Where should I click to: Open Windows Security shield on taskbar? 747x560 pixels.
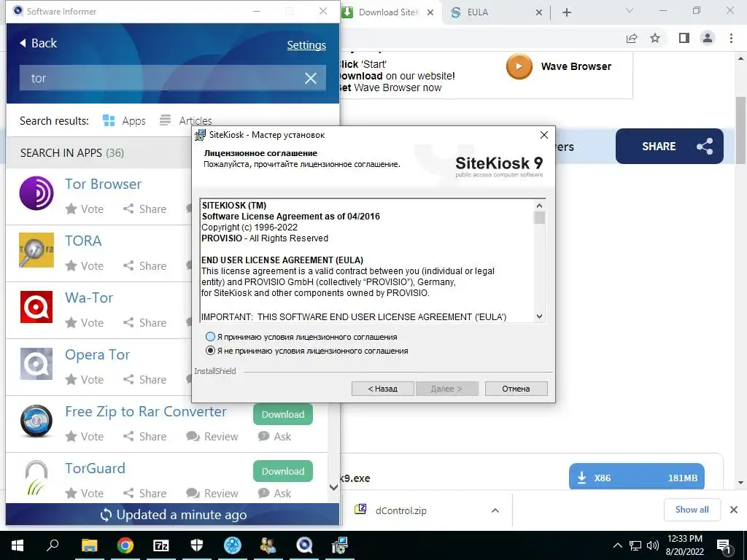(x=197, y=545)
